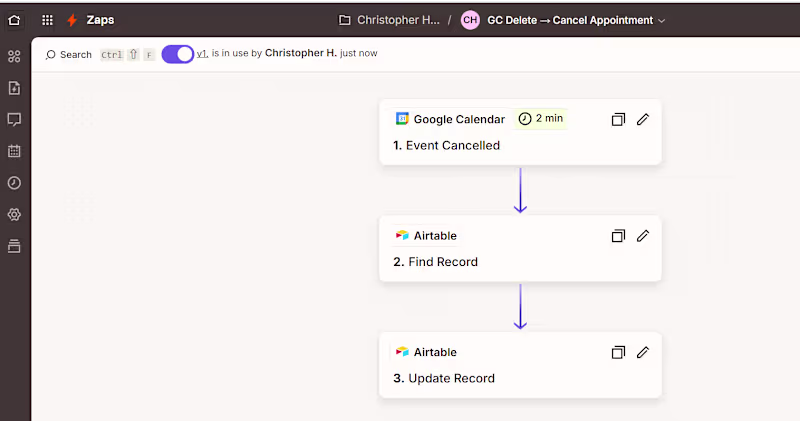The image size is (800, 421).
Task: Open the comments sidebar icon
Action: 14,120
